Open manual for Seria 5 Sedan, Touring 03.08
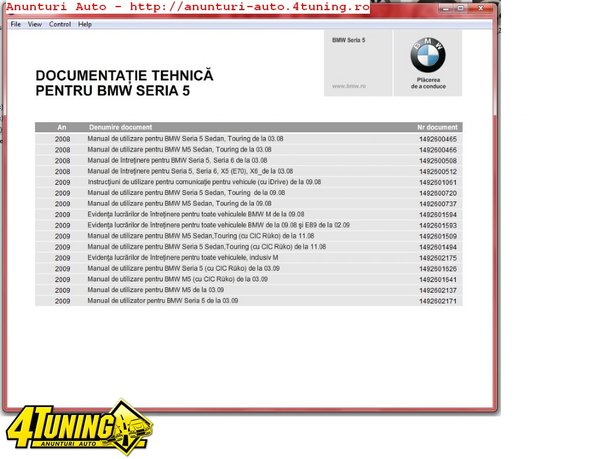The height and width of the screenshot is (459, 610). click(185, 138)
